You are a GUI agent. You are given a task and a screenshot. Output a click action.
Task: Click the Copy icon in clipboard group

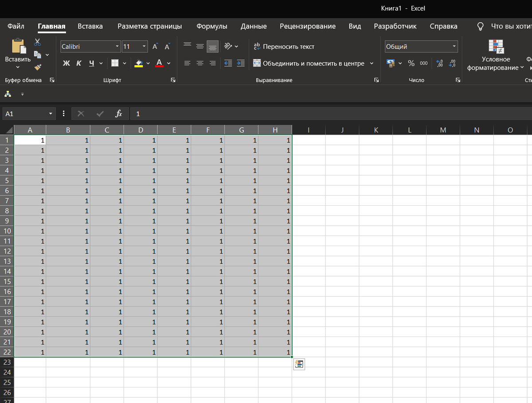click(x=38, y=55)
